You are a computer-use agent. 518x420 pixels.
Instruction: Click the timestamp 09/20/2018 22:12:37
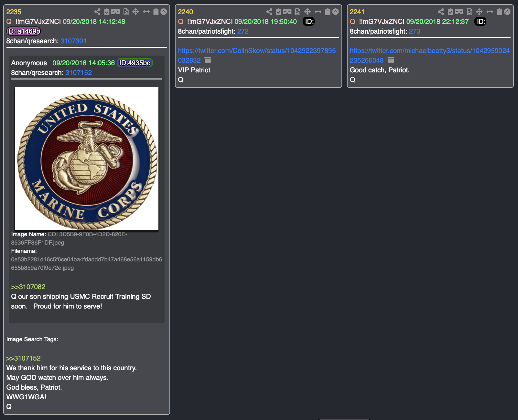(437, 22)
